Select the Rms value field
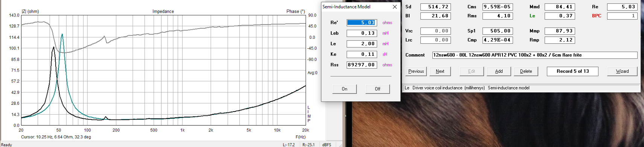Screen dimensions: 644x147 click(497, 16)
